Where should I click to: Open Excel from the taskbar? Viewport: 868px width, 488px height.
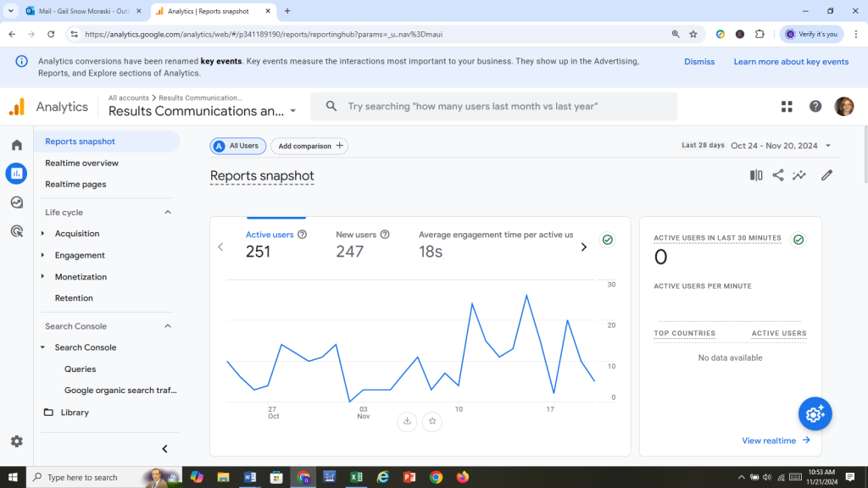pyautogui.click(x=356, y=477)
